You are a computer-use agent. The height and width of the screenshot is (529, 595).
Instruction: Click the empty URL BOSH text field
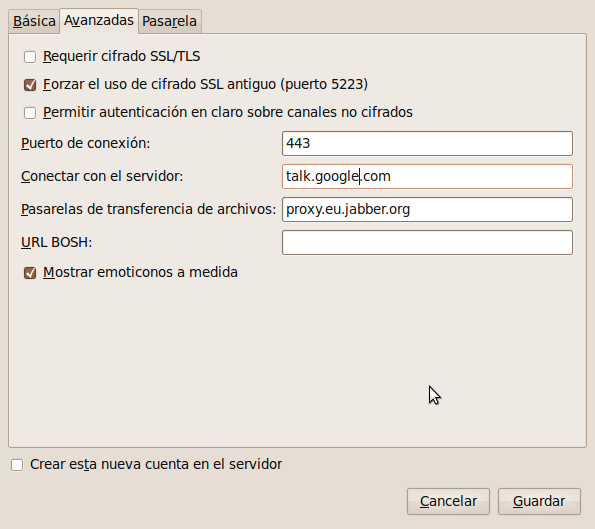(427, 242)
